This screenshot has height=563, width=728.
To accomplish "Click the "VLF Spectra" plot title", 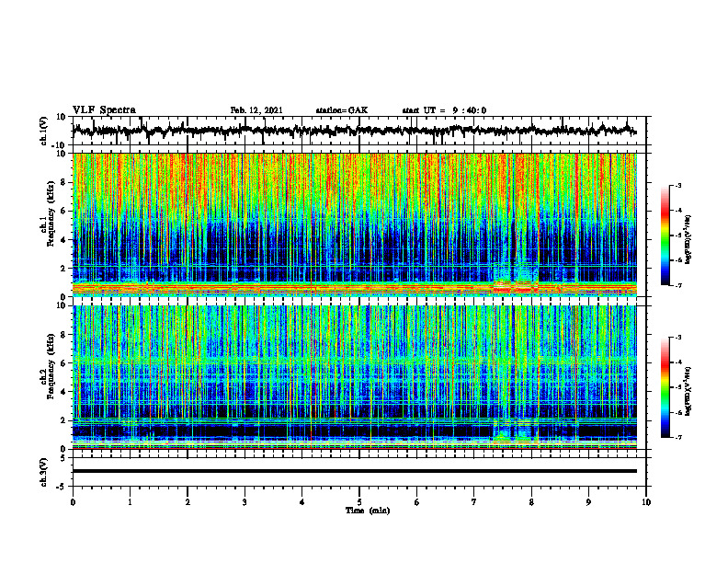I will tap(104, 110).
